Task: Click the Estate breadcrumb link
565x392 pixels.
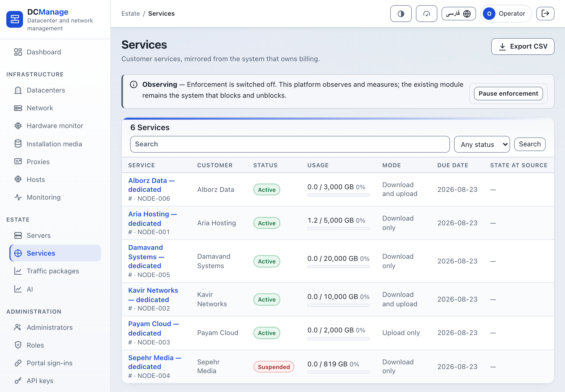Action: click(x=131, y=14)
